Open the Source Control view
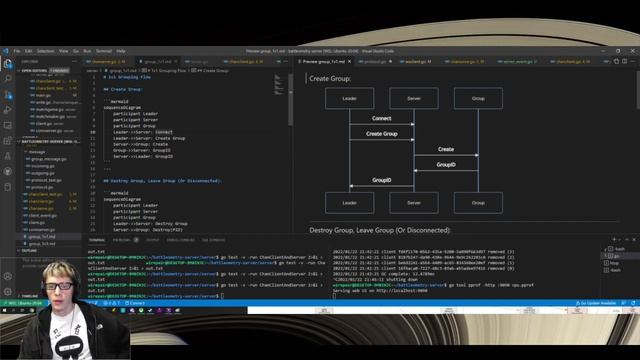 point(7,94)
